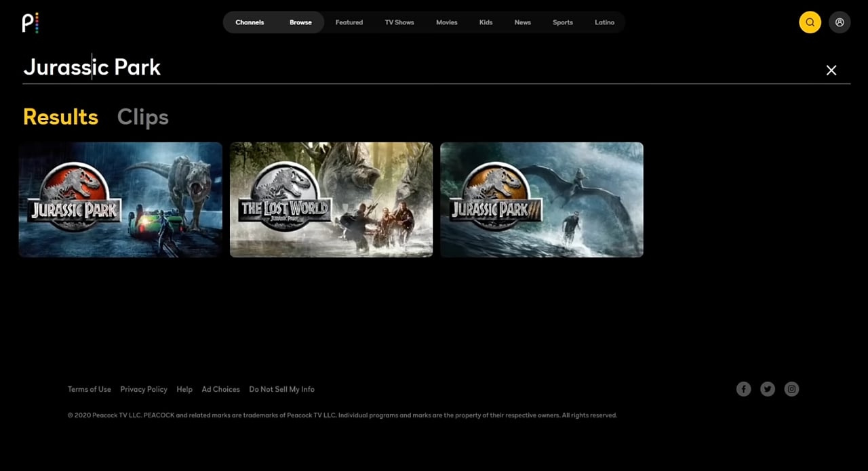The image size is (868, 471).
Task: Open the Twitter social icon
Action: (768, 389)
